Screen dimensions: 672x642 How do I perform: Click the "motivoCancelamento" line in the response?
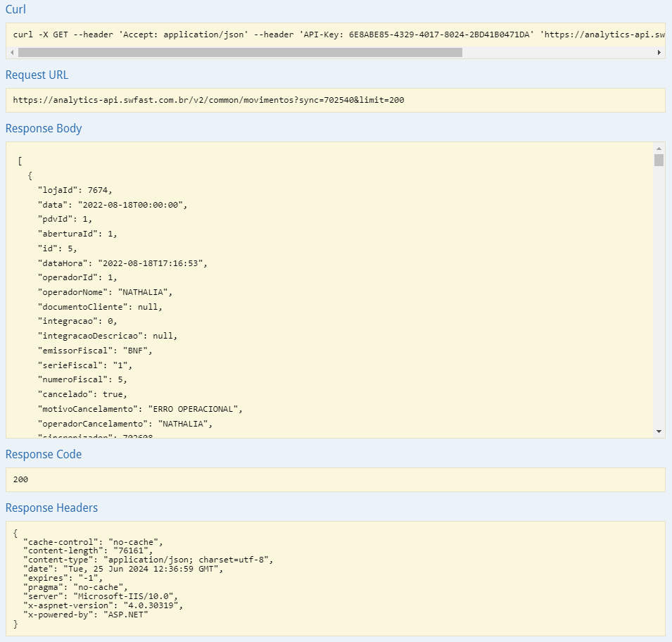(140, 408)
